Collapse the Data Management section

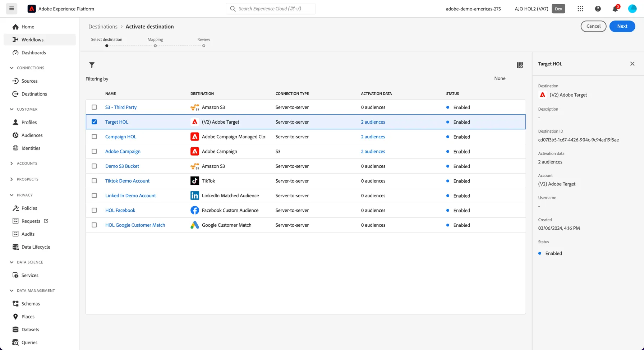[x=11, y=291]
